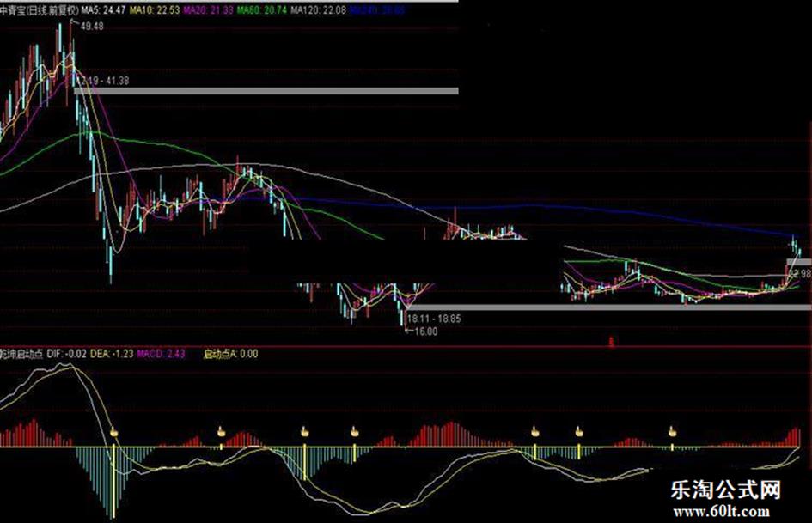Screen dimensions: 812x523
Task: Click the 49.48 high price label
Action: 92,27
